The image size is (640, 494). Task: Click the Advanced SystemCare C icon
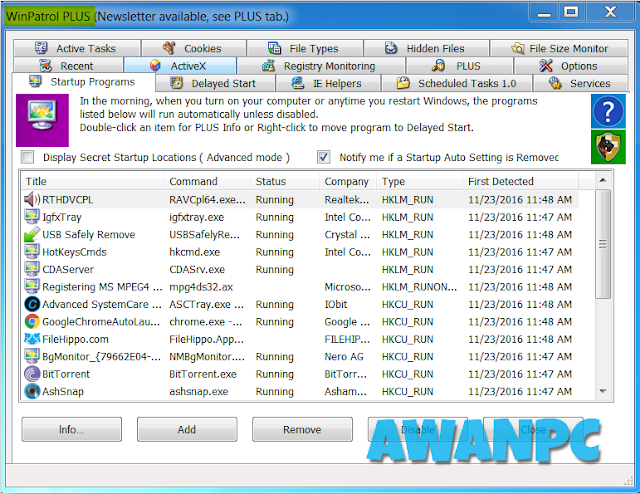32,305
